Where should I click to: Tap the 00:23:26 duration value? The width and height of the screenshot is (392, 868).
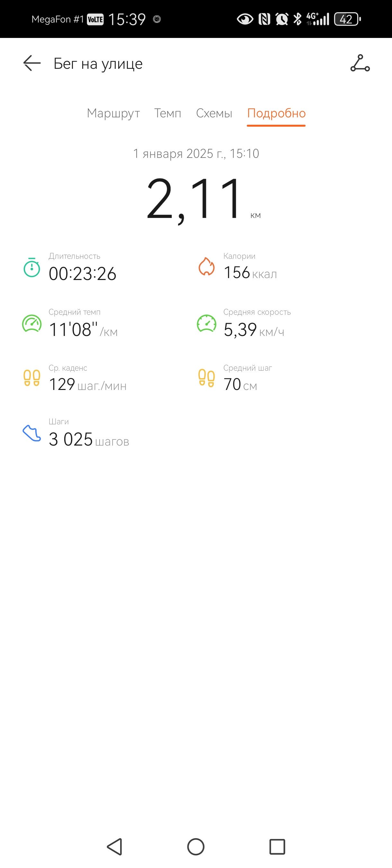click(83, 274)
